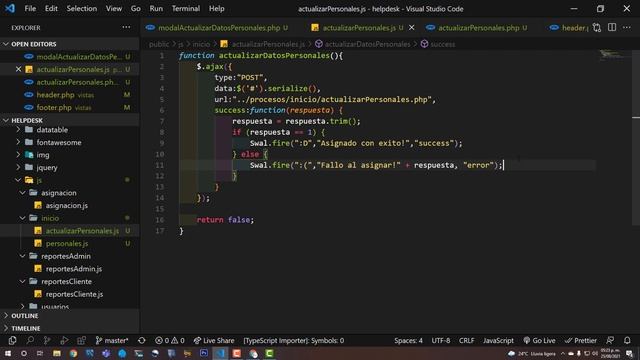
Task: Open the Extensions view icon
Action: (x=81, y=340)
